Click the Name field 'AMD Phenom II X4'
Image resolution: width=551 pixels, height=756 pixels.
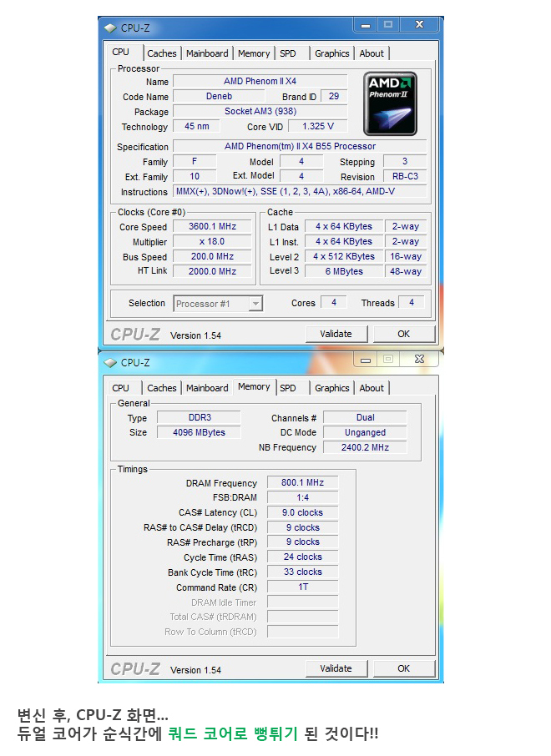click(260, 81)
